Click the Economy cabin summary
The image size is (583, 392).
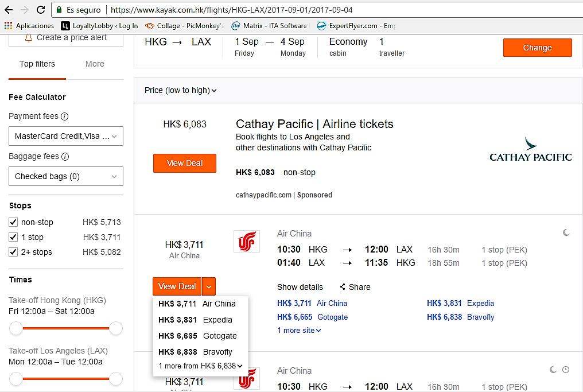pyautogui.click(x=348, y=47)
